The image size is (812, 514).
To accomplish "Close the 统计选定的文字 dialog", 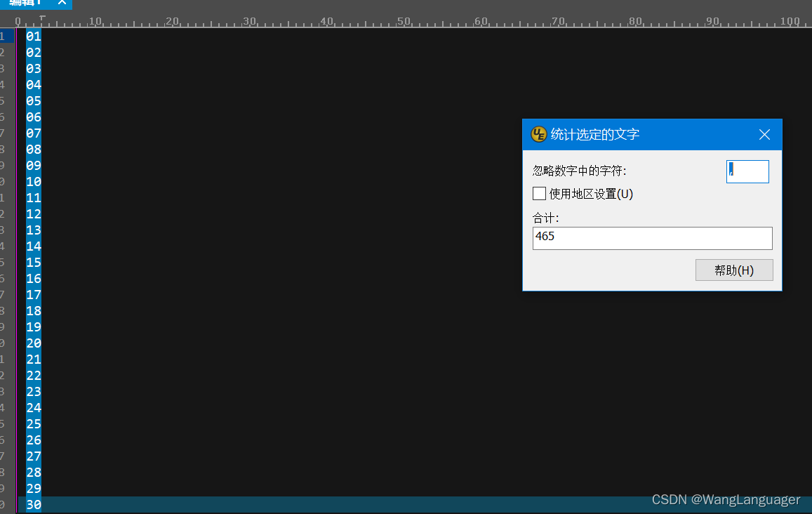I will (764, 134).
